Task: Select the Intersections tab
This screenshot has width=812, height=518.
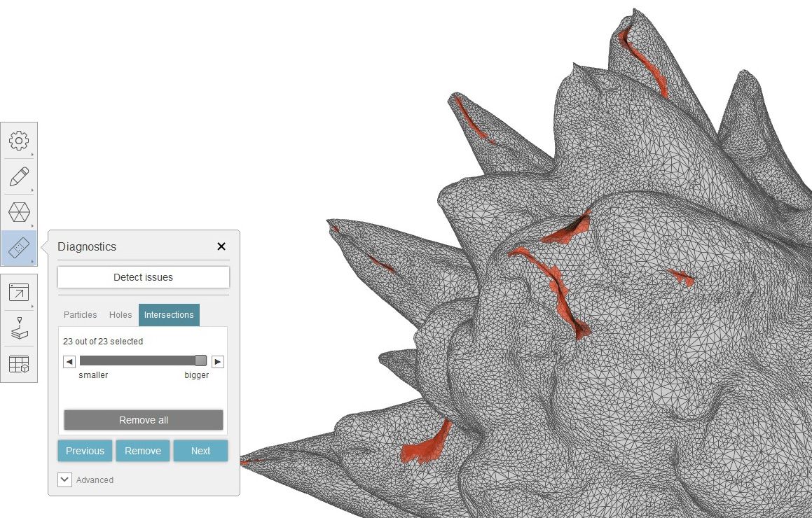Action: (x=169, y=315)
